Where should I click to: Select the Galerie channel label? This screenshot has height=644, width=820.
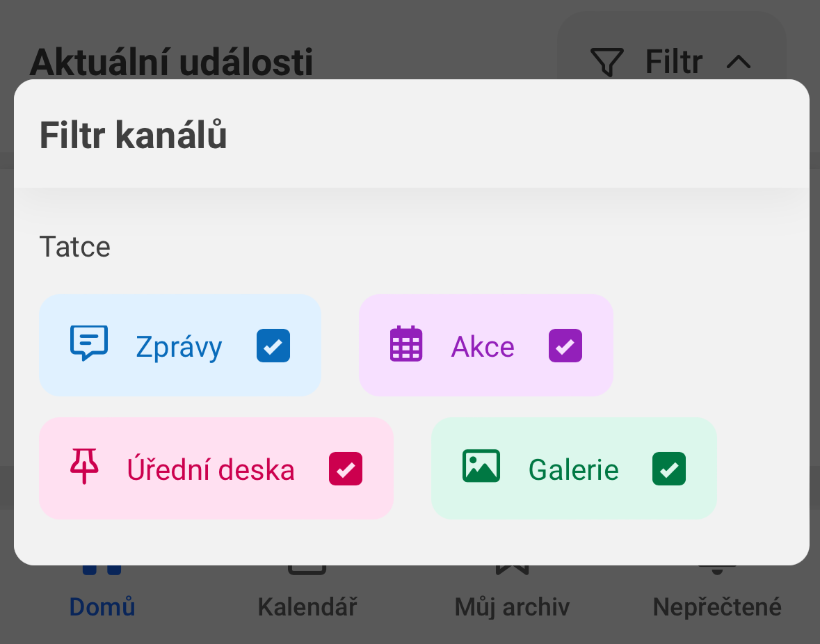pyautogui.click(x=574, y=469)
